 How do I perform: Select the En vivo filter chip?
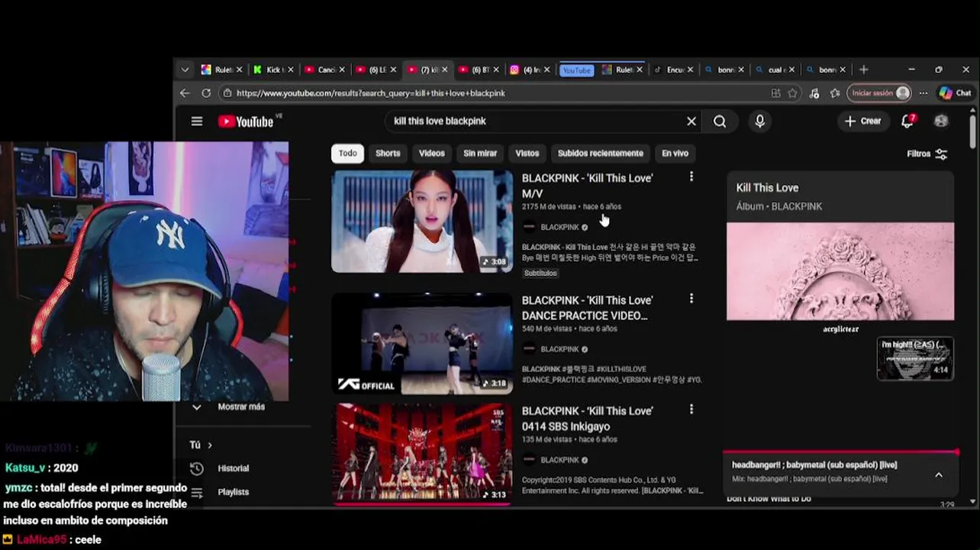[x=675, y=153]
